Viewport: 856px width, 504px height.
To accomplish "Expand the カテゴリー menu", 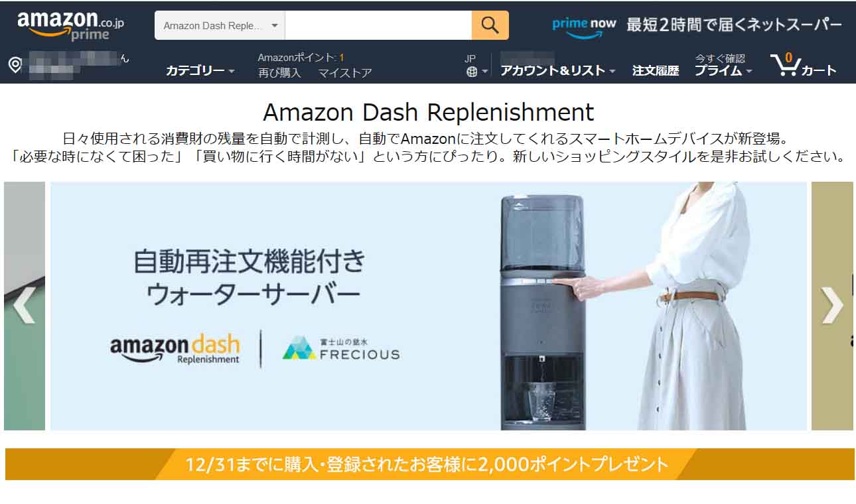I will (200, 70).
